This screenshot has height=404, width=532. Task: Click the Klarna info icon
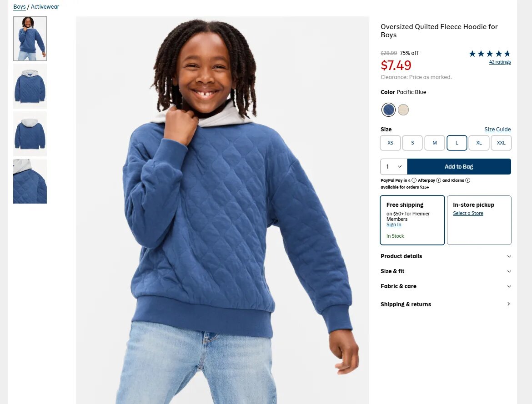pyautogui.click(x=467, y=180)
